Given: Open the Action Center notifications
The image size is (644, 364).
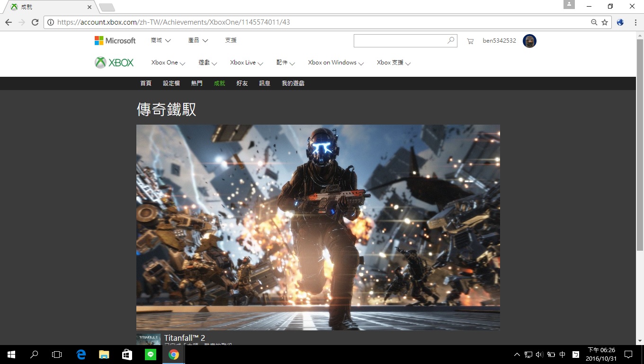Looking at the screenshot, I should (628, 355).
